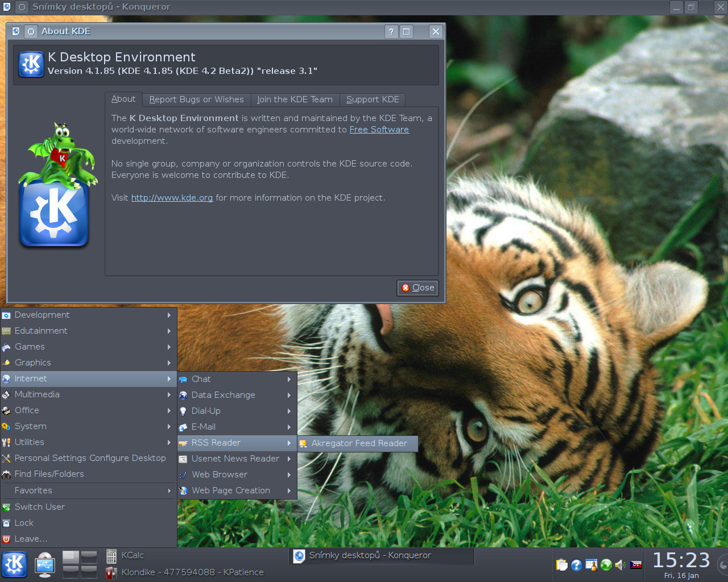Open the Graphics submenu
The image size is (728, 582).
click(x=89, y=363)
